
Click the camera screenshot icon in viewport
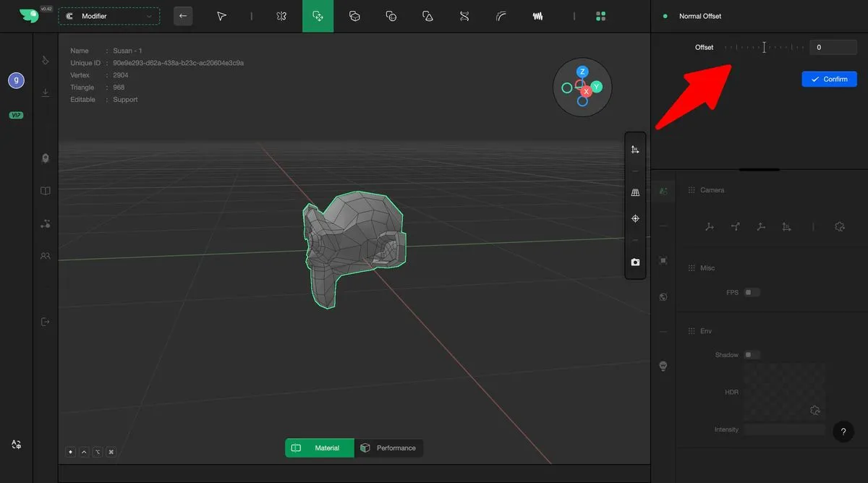635,262
